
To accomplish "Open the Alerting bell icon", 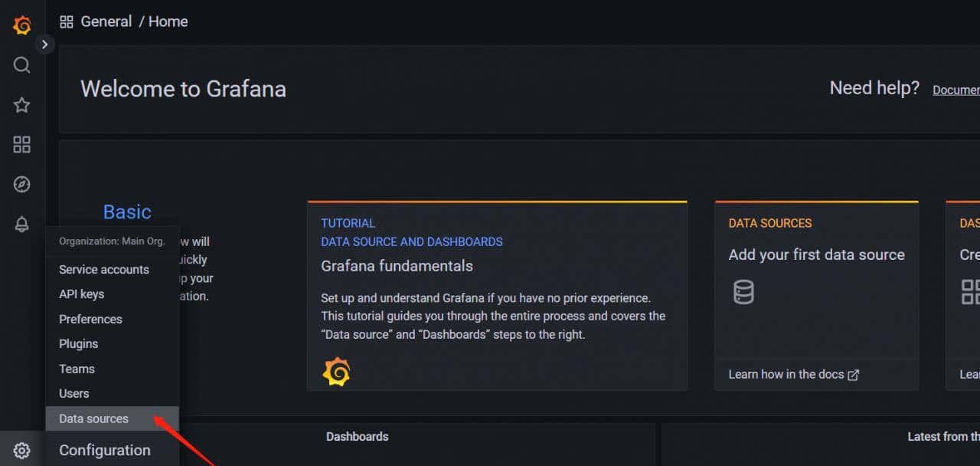I will pyautogui.click(x=22, y=225).
